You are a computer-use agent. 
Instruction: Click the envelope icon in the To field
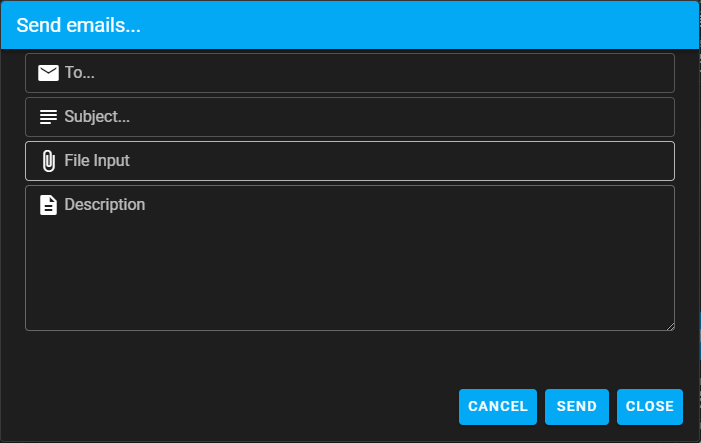[x=48, y=73]
